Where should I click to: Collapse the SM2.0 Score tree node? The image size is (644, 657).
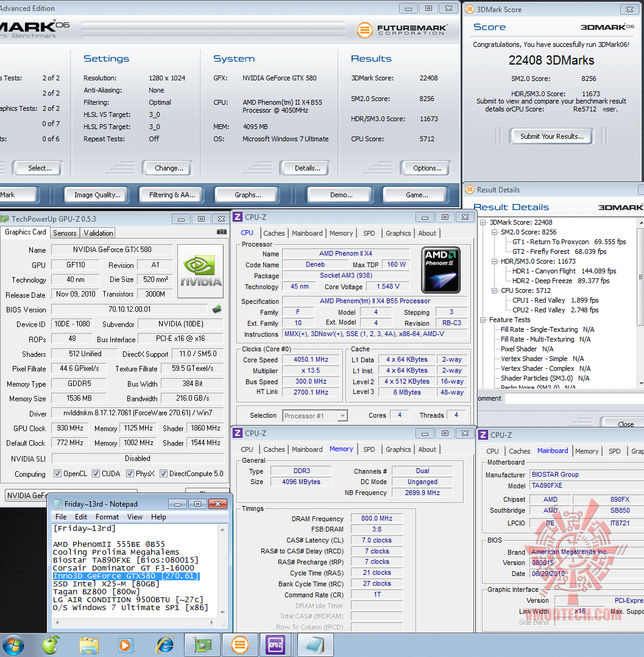pyautogui.click(x=494, y=232)
